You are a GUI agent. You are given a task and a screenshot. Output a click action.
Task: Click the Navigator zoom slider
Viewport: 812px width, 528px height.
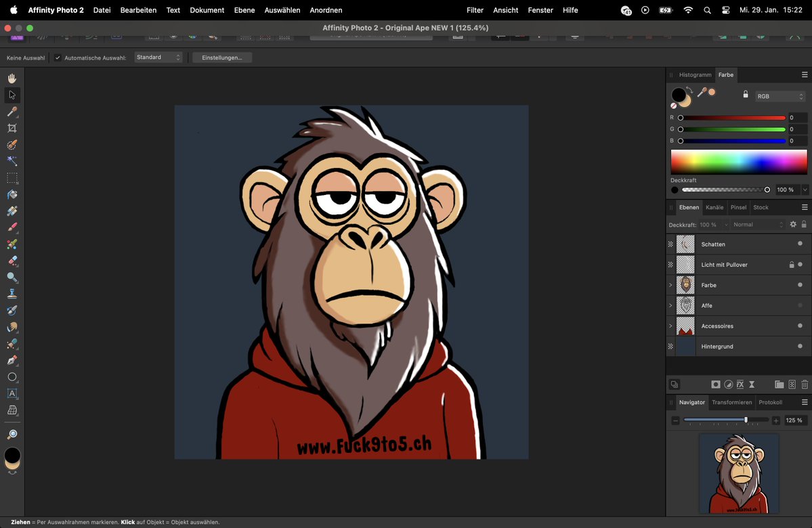pos(725,420)
